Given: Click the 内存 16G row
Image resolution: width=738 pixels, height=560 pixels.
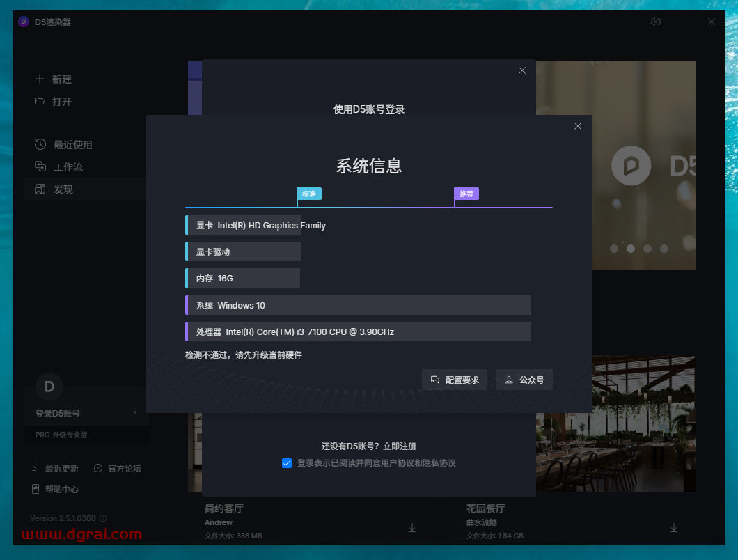Looking at the screenshot, I should tap(243, 279).
